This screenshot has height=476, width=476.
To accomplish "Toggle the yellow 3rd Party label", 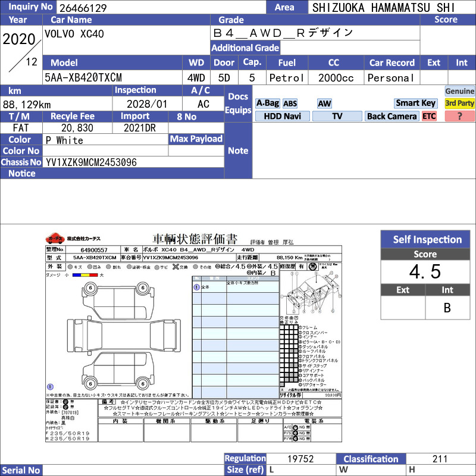I will coord(459,104).
